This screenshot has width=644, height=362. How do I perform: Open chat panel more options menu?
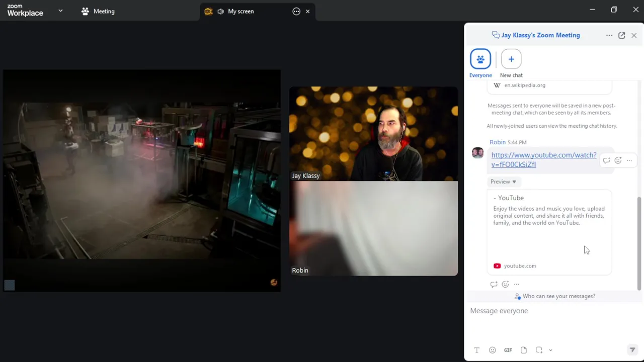click(x=609, y=35)
